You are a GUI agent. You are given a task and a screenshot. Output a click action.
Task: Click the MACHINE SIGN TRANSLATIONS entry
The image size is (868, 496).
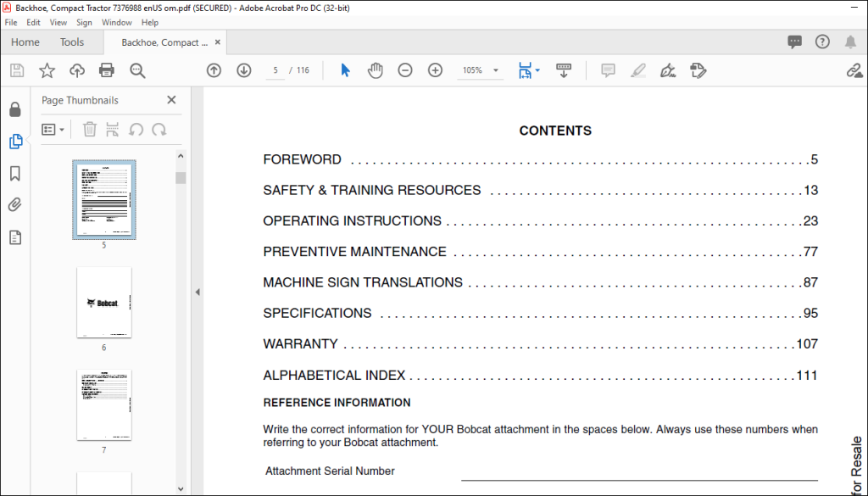point(540,282)
